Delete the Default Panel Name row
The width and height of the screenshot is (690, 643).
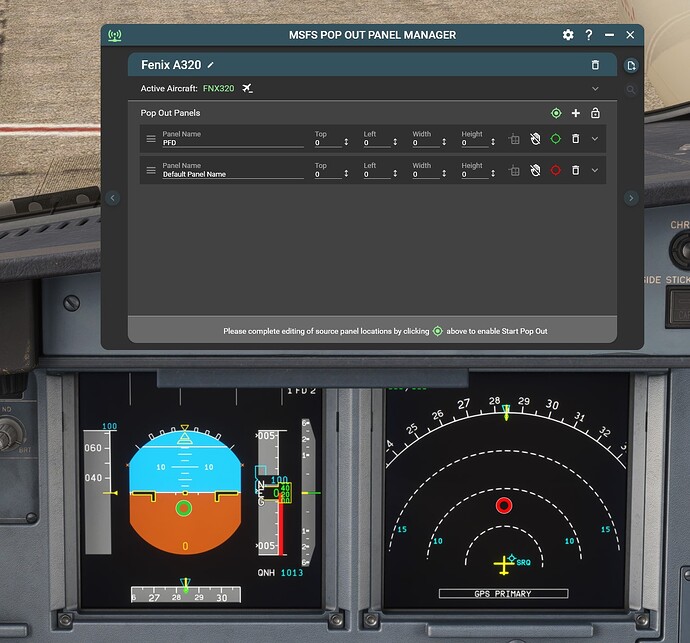(x=576, y=170)
